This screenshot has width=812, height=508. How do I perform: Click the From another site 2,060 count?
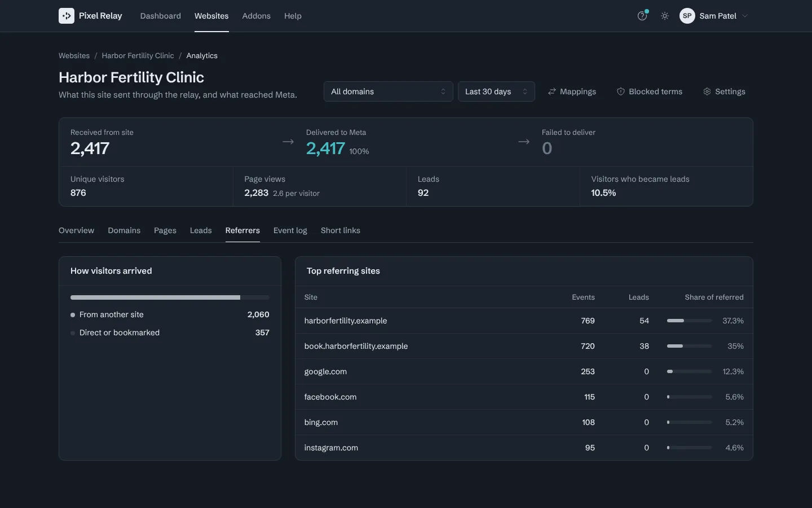(x=258, y=314)
